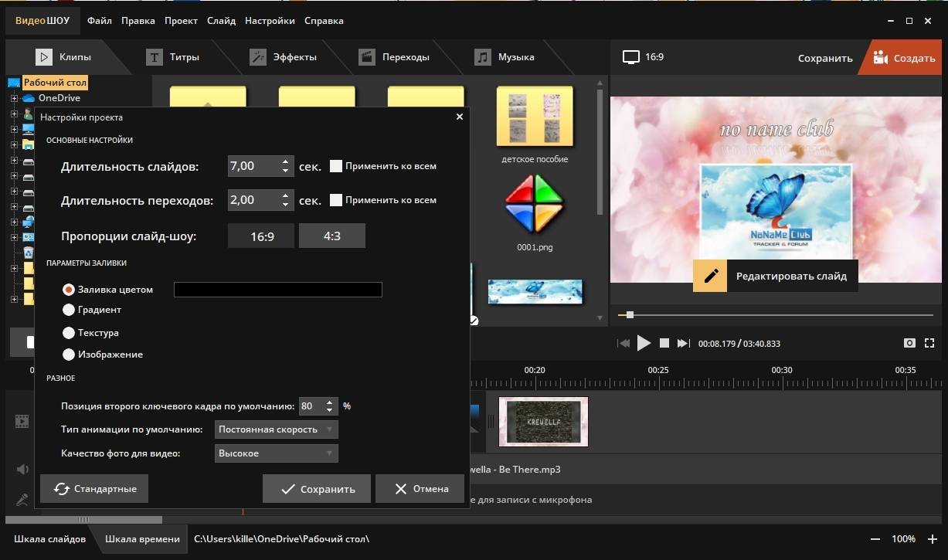Enable apply-to-all for slide duration
This screenshot has height=560, width=948.
336,166
